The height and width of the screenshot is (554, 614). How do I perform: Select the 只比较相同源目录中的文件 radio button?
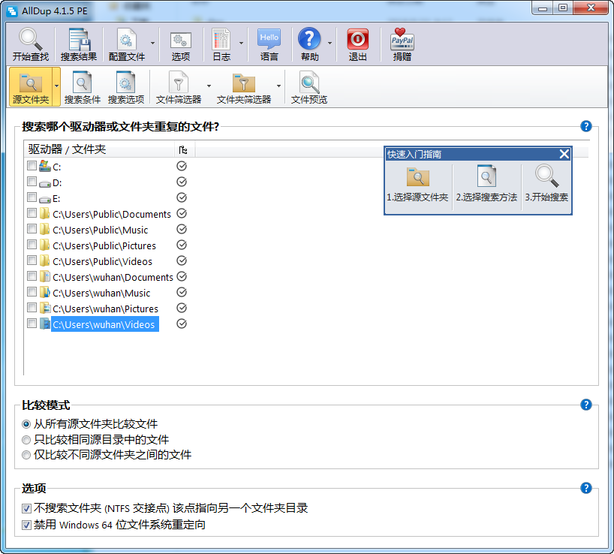pyautogui.click(x=26, y=440)
